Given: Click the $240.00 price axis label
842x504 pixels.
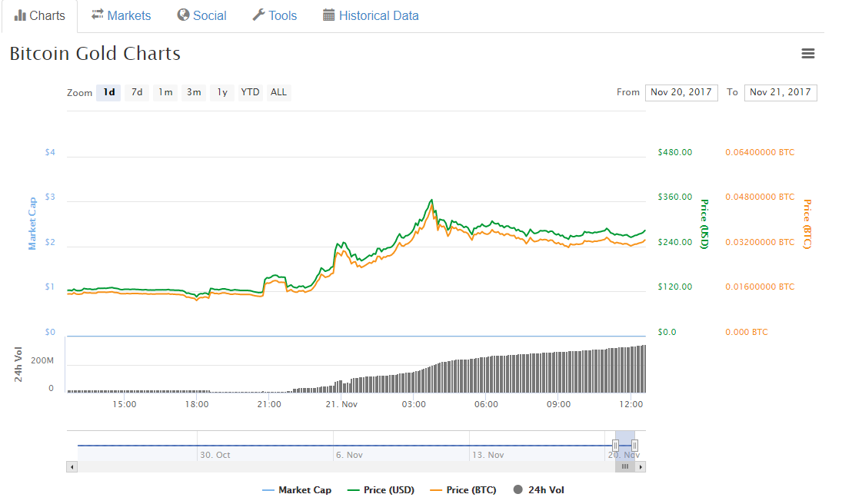Looking at the screenshot, I should tap(675, 242).
